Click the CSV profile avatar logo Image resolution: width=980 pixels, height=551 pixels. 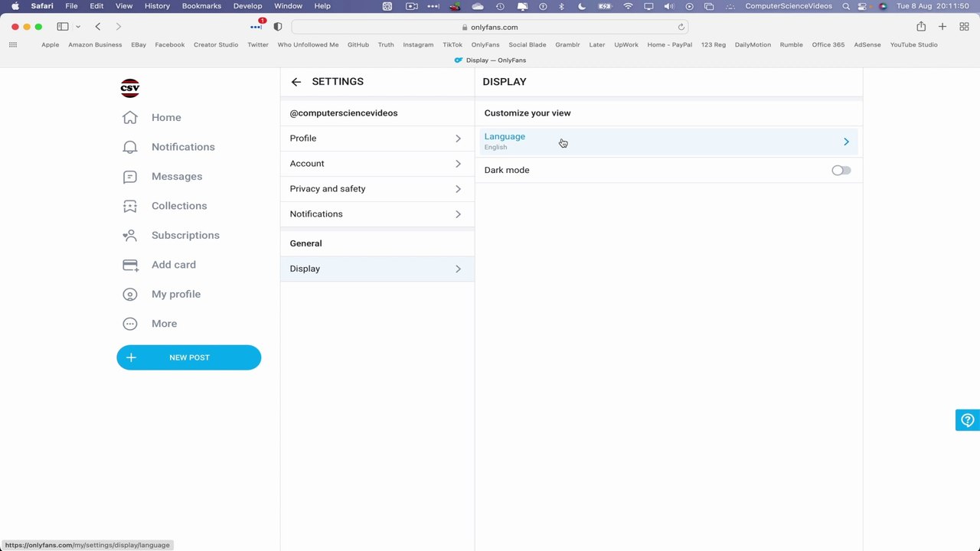[x=130, y=88]
